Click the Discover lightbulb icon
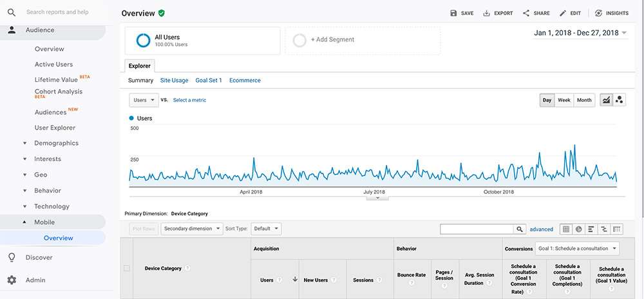 (x=12, y=258)
